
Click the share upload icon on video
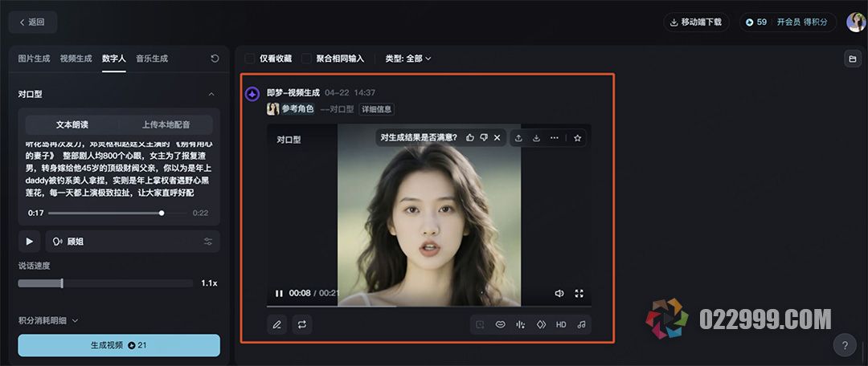pyautogui.click(x=518, y=138)
